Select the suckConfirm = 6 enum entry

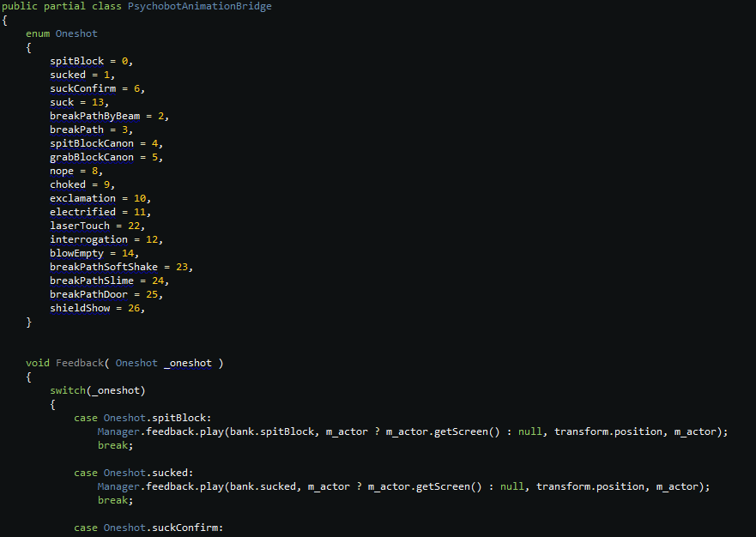(x=97, y=88)
